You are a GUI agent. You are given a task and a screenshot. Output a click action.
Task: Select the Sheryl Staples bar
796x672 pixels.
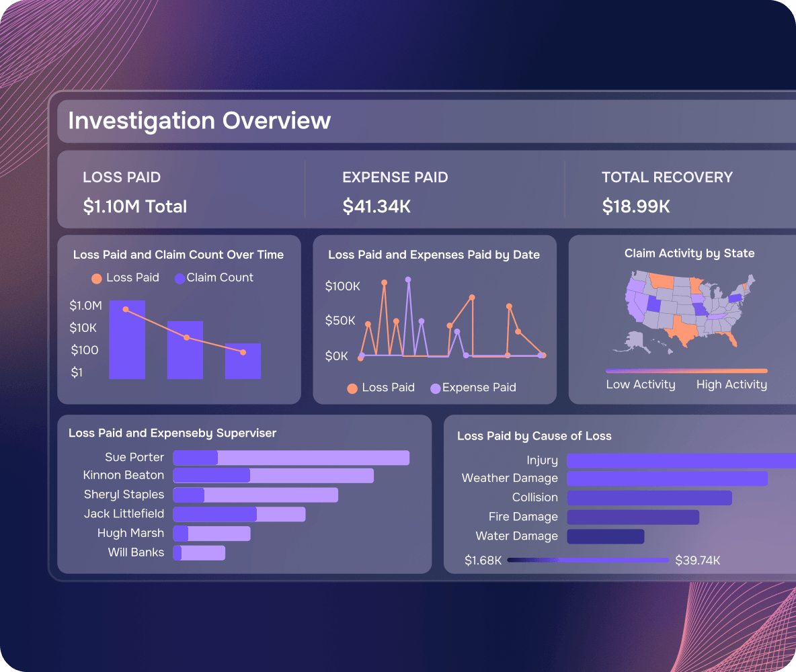point(255,495)
